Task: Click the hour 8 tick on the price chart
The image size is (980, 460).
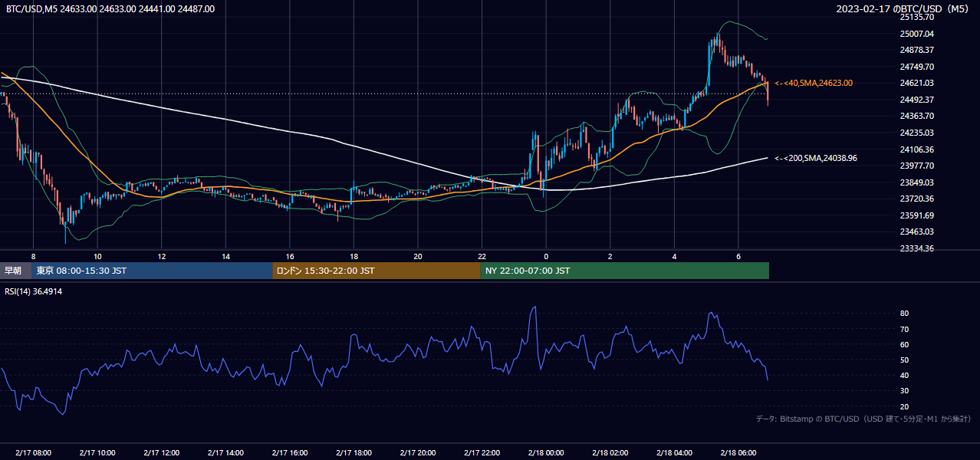Action: click(33, 256)
